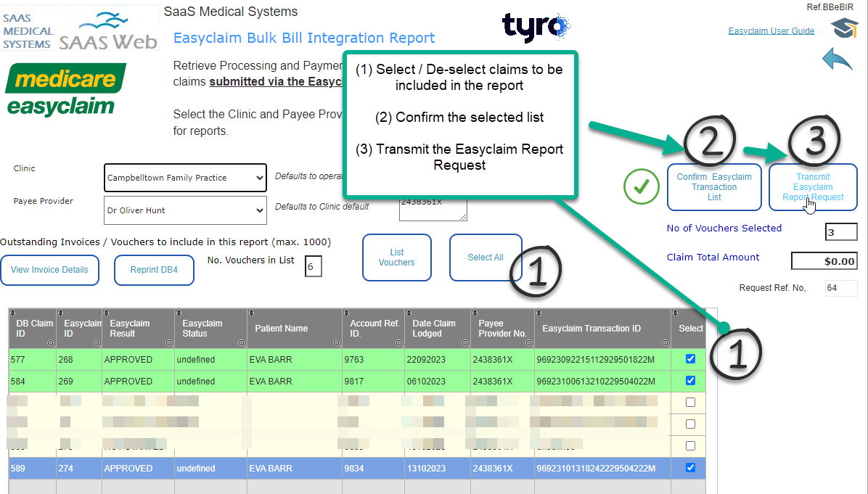The width and height of the screenshot is (868, 494).
Task: Uncheck the Select checkbox for claim 589
Action: tap(690, 468)
